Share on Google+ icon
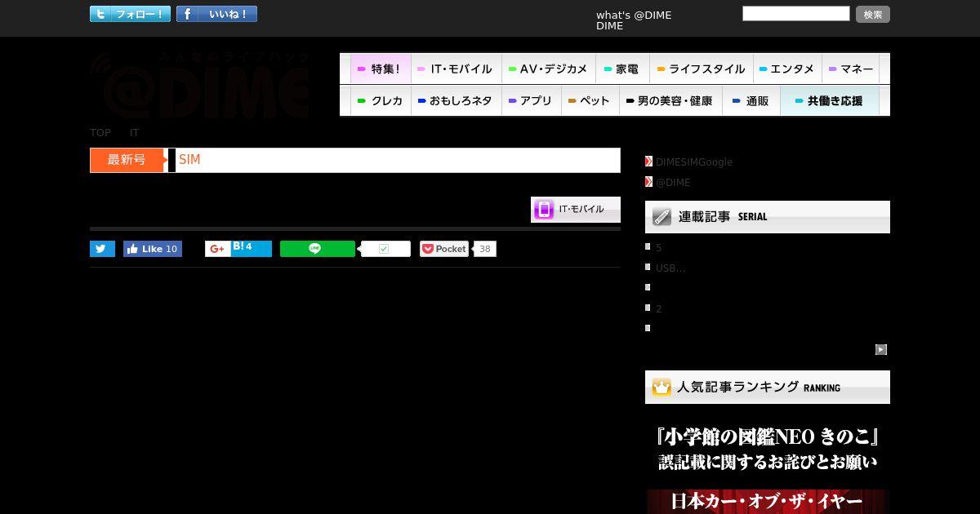980x514 pixels. (217, 249)
